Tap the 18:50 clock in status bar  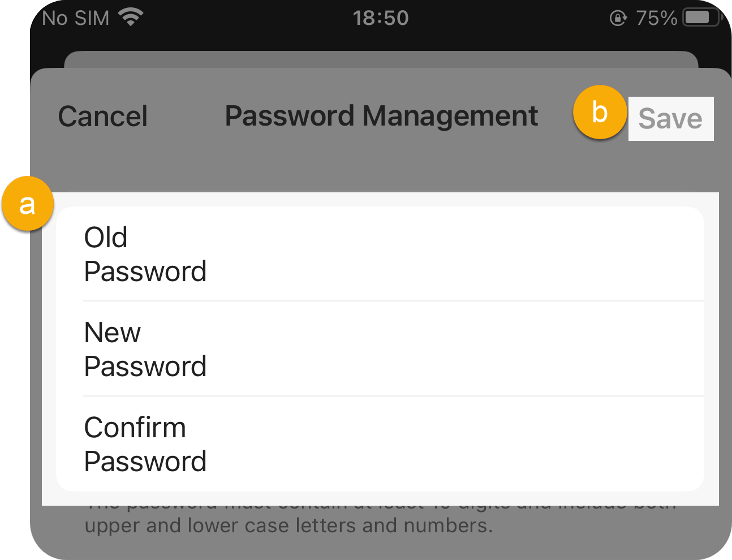click(381, 18)
